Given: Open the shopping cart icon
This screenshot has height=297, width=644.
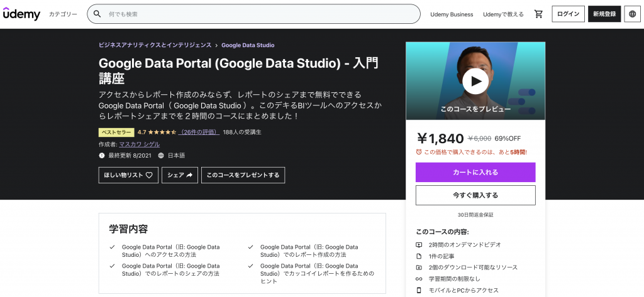Looking at the screenshot, I should [x=538, y=14].
